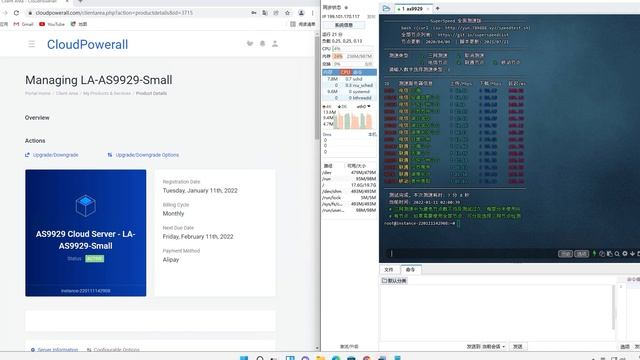
Task: Click the CloudPowerall logo link
Action: pos(87,44)
